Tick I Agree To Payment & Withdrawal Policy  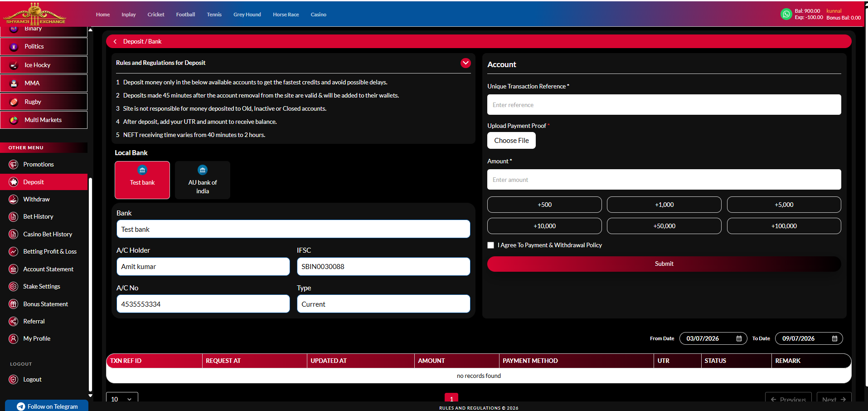(490, 245)
